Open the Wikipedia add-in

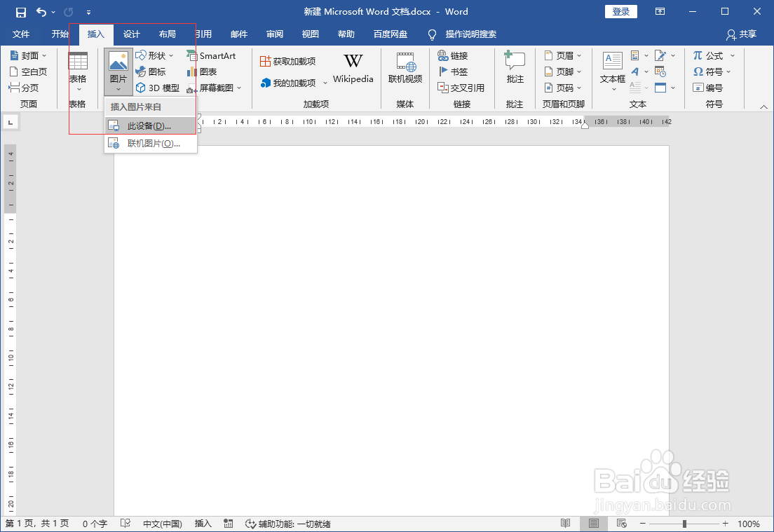tap(353, 68)
